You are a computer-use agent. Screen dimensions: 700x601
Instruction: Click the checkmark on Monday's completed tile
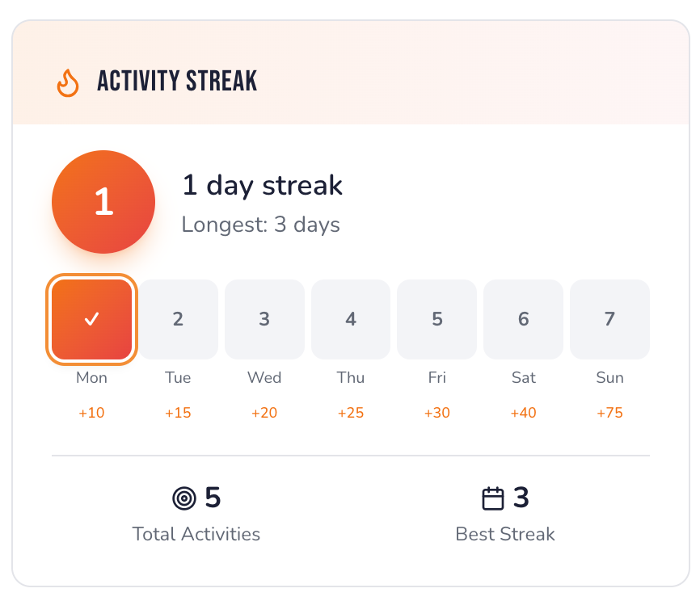coord(91,318)
